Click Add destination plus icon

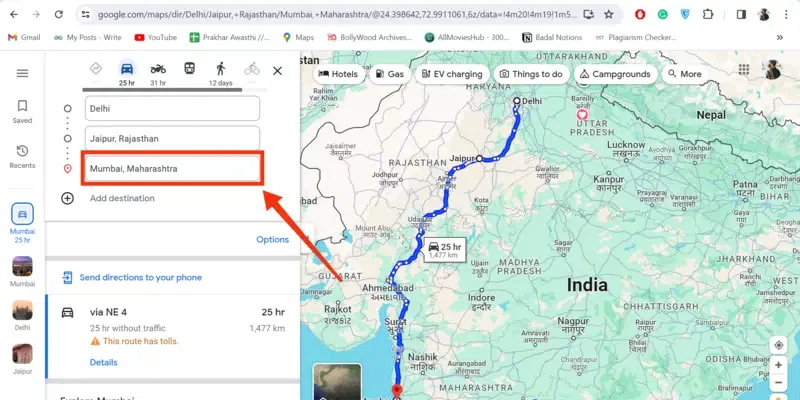pos(67,198)
